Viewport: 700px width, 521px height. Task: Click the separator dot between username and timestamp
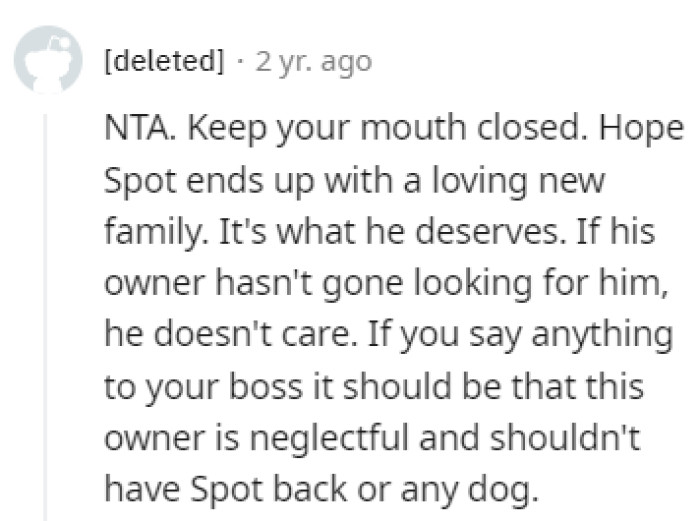pyautogui.click(x=241, y=62)
